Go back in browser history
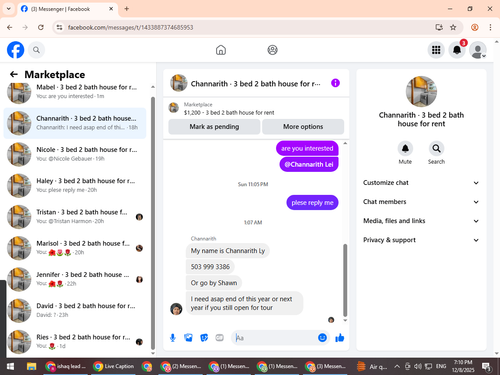500x375 pixels. coord(10,27)
